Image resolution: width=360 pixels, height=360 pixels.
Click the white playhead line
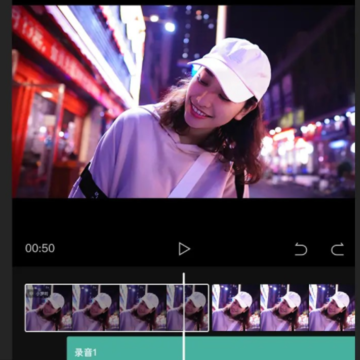183,316
